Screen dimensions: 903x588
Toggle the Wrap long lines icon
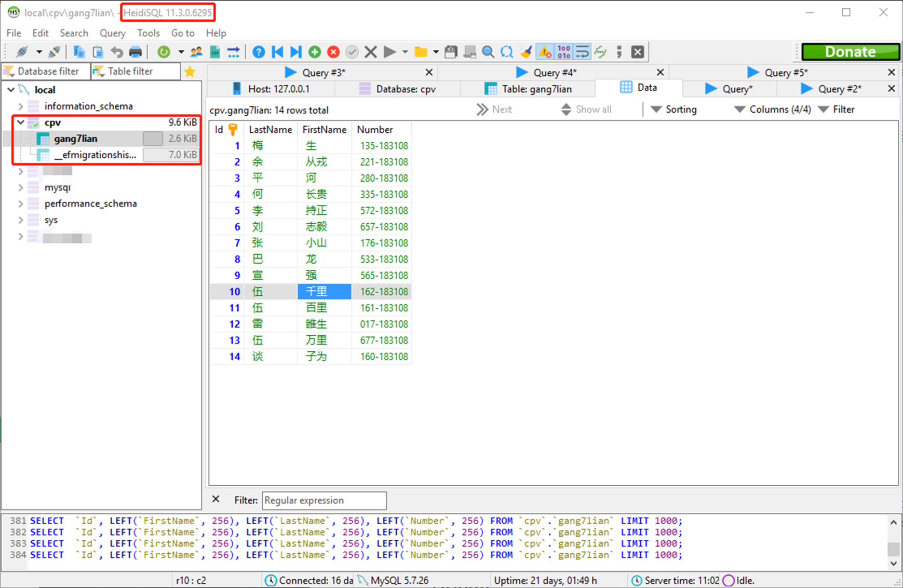coord(583,52)
